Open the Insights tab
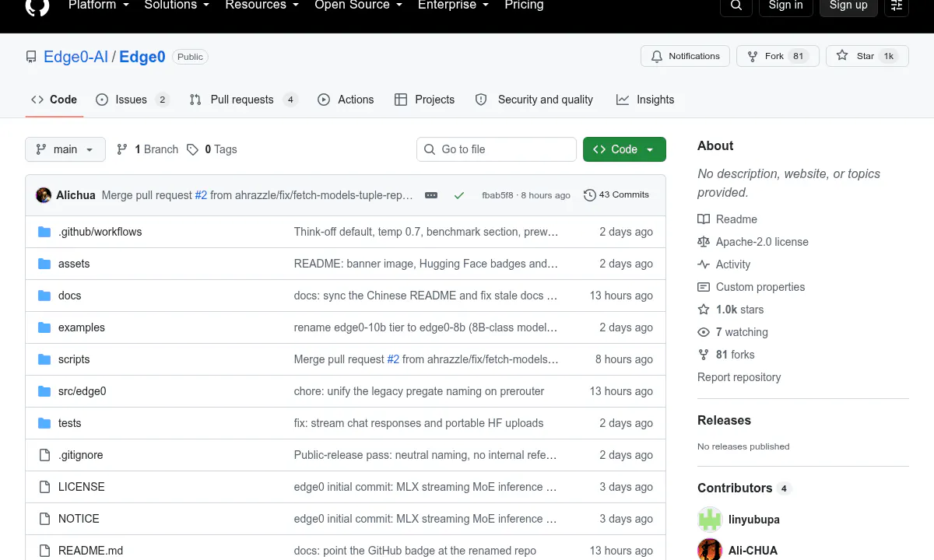 click(645, 100)
